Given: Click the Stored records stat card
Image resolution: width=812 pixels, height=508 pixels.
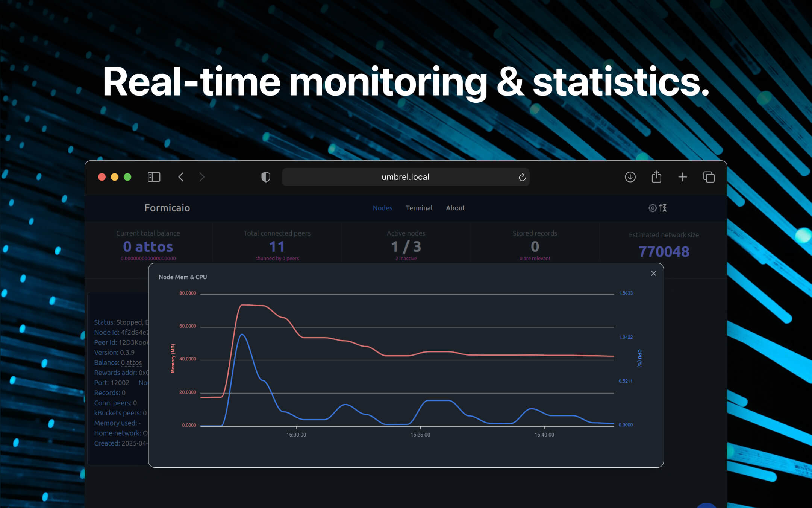Looking at the screenshot, I should 535,245.
